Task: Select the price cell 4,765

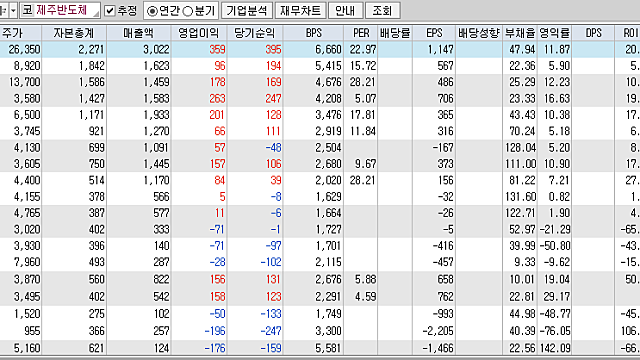Action: 27,213
